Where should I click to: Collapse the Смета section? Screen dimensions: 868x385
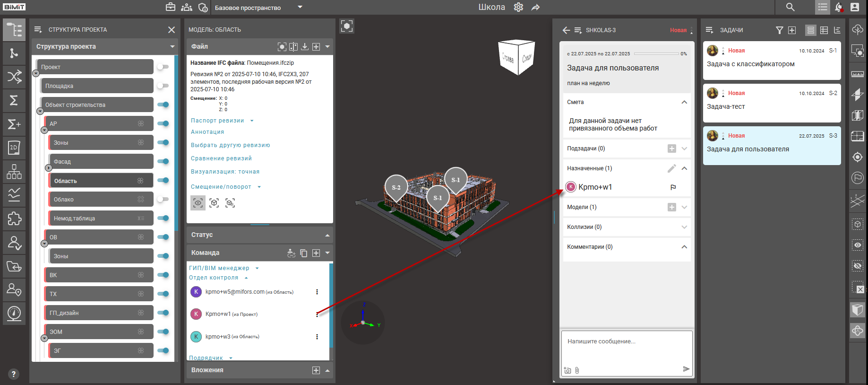pyautogui.click(x=684, y=102)
